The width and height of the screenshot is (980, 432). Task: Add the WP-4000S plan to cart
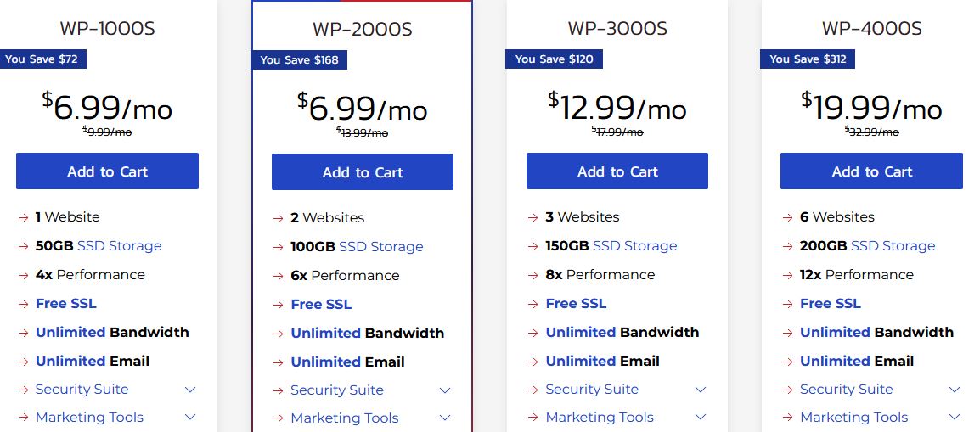click(x=871, y=171)
